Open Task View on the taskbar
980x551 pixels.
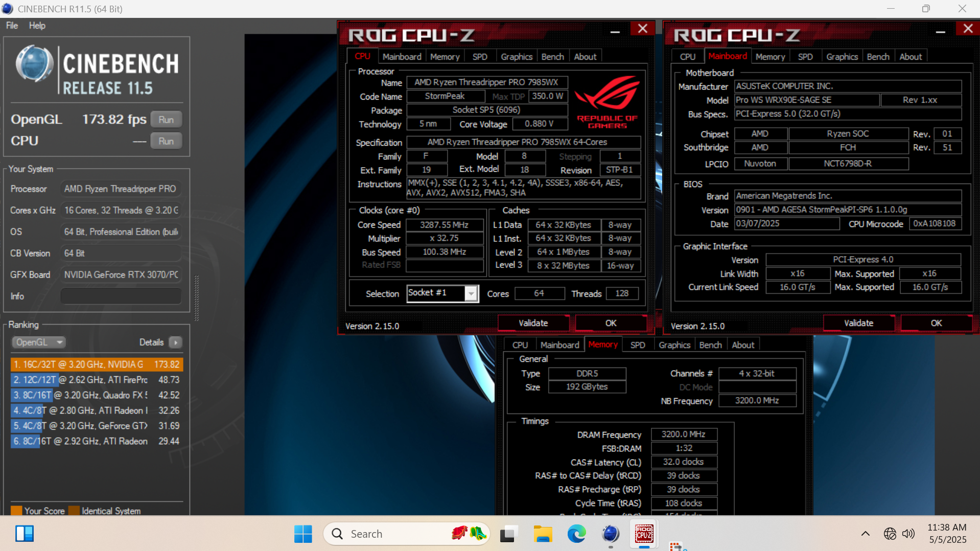(x=508, y=534)
